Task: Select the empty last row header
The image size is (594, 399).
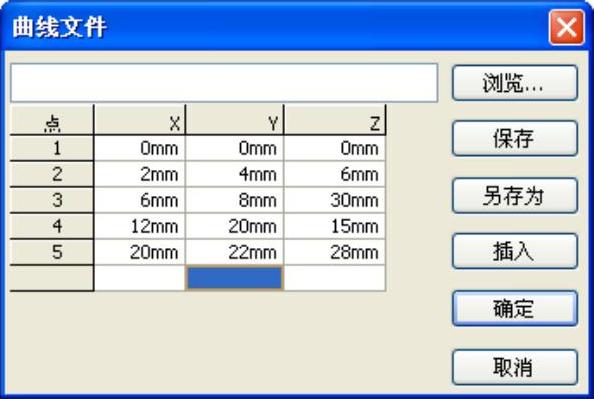Action: click(x=52, y=278)
